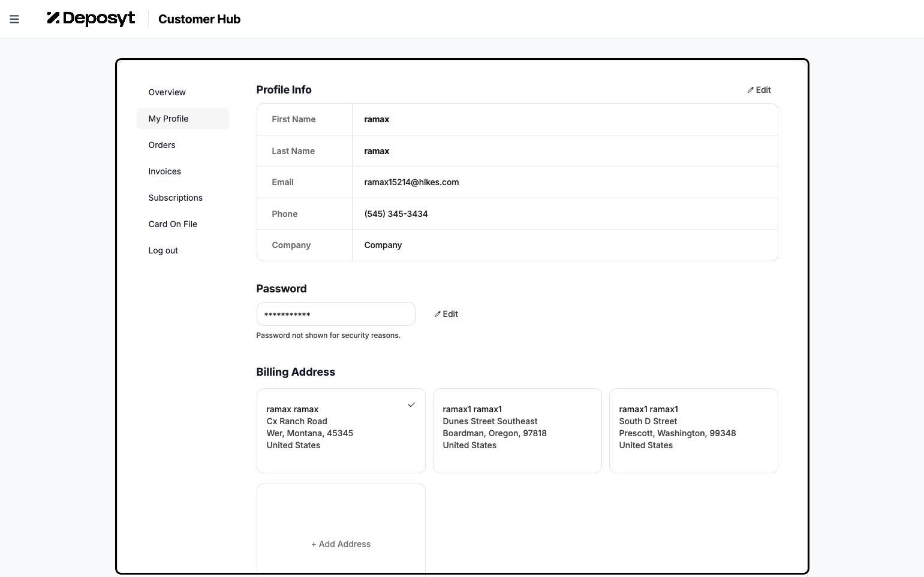Select the Dunes Street Southeast address card

pyautogui.click(x=517, y=431)
